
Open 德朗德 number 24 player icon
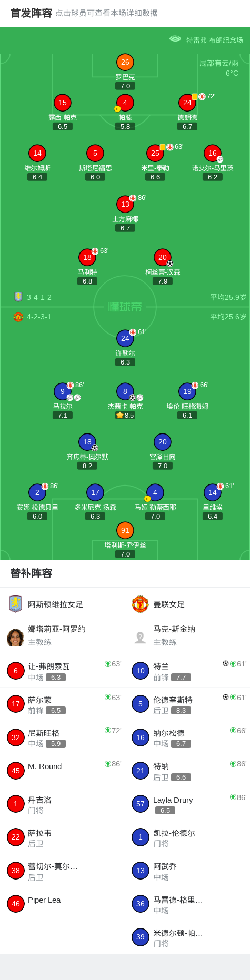point(187,103)
